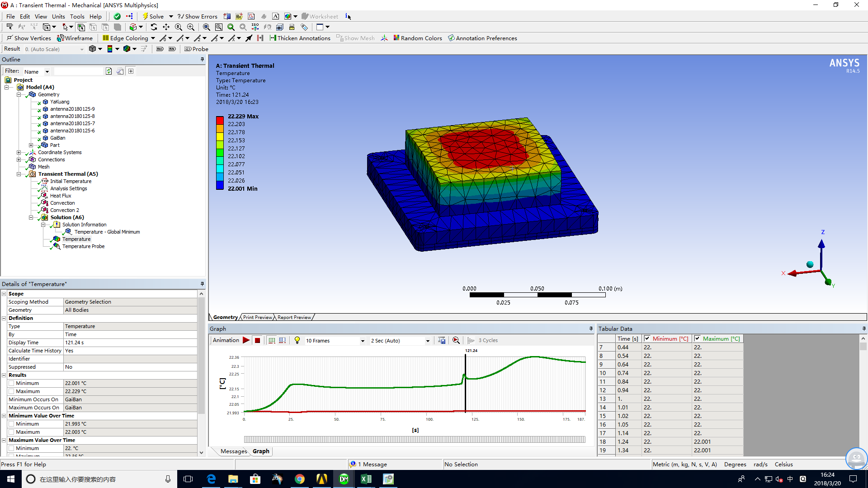The height and width of the screenshot is (488, 868).
Task: Click the red legend color band
Action: 220,120
